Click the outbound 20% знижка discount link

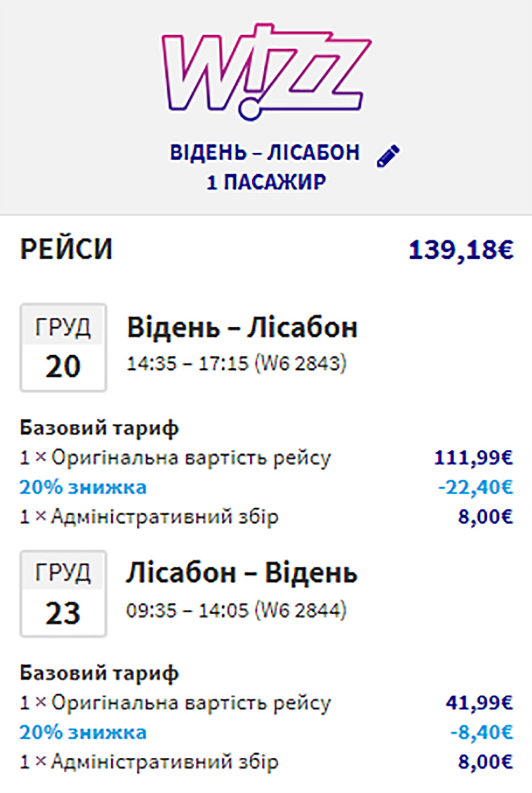(x=83, y=487)
